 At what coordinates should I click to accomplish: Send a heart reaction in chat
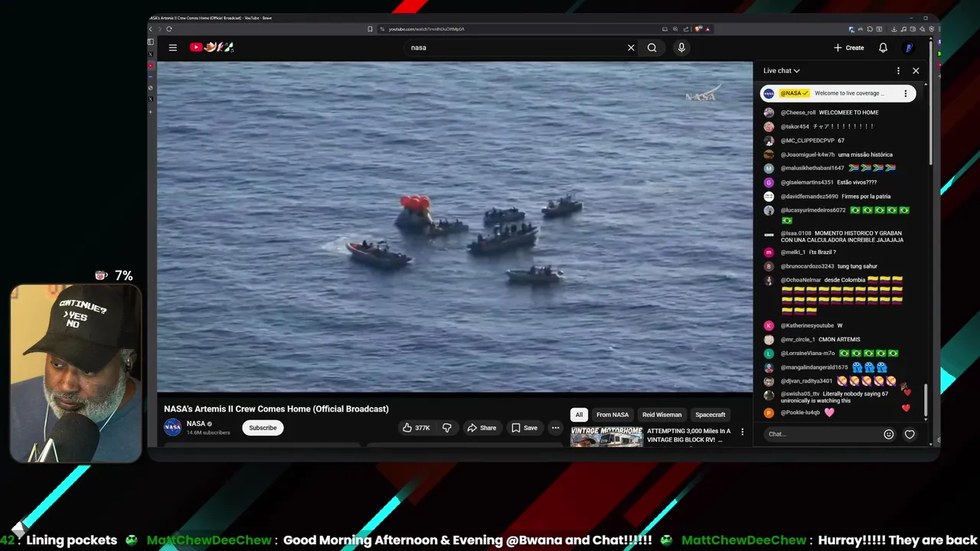tap(910, 434)
